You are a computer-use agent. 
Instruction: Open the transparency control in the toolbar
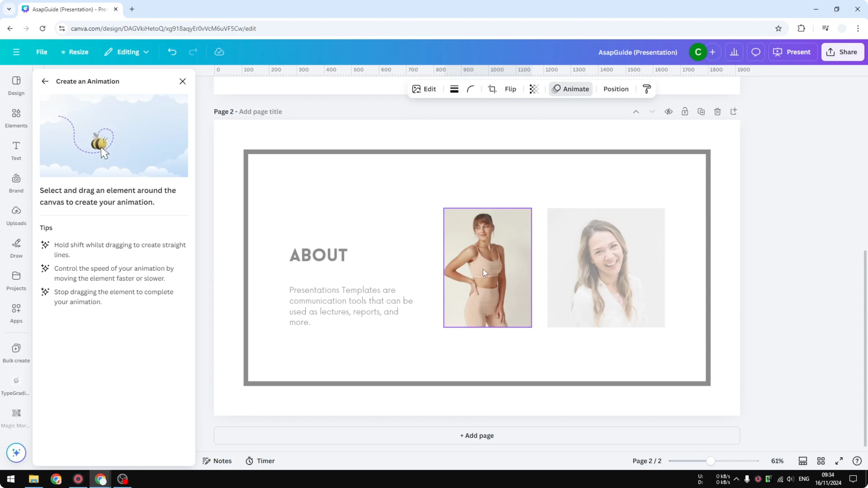(534, 89)
